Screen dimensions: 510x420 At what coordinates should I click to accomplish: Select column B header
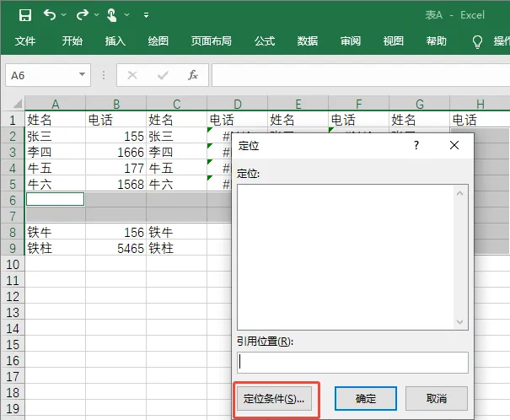point(116,104)
